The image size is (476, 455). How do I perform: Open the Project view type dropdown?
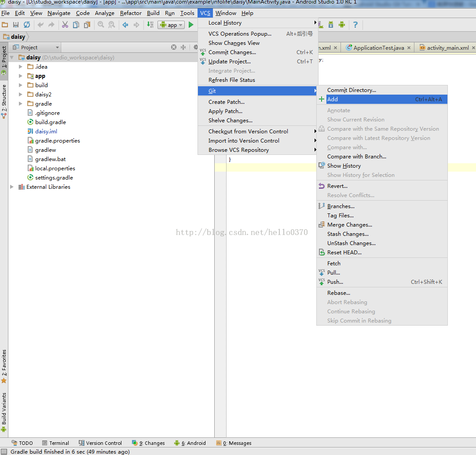(x=36, y=48)
